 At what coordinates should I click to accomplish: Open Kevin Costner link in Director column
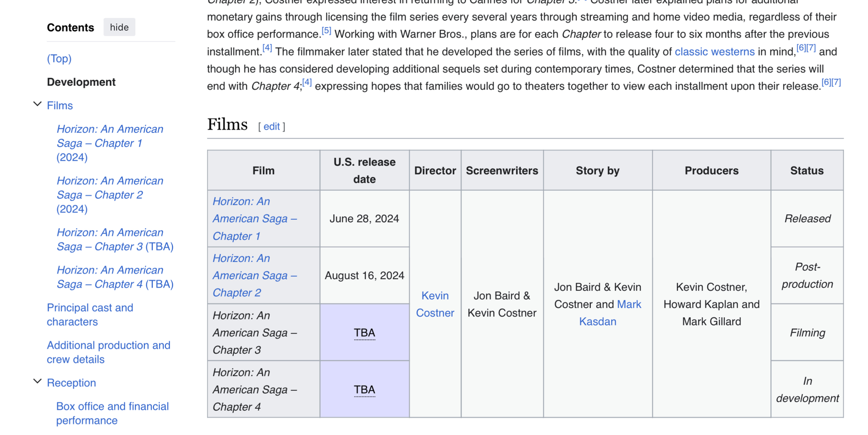(435, 304)
